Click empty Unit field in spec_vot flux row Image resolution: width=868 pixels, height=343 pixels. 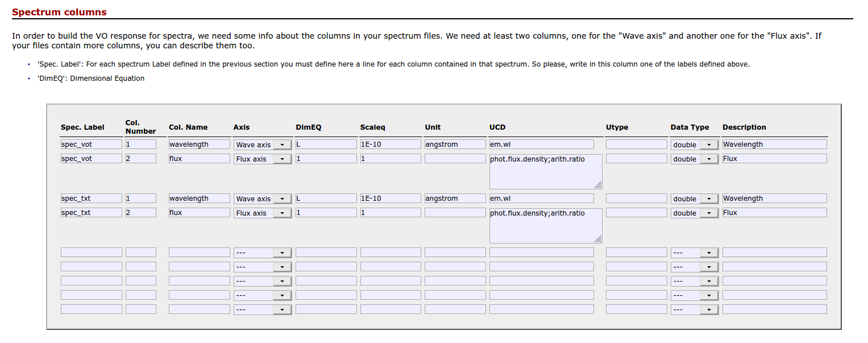pos(455,159)
